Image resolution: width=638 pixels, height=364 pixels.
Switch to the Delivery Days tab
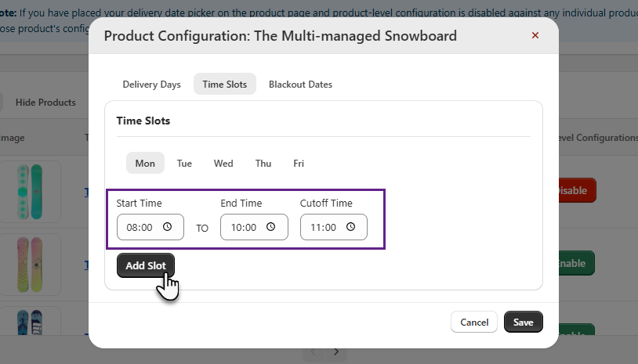coord(151,85)
